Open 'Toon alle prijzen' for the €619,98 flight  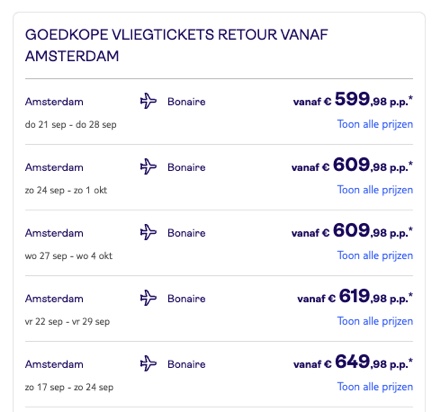pos(375,321)
